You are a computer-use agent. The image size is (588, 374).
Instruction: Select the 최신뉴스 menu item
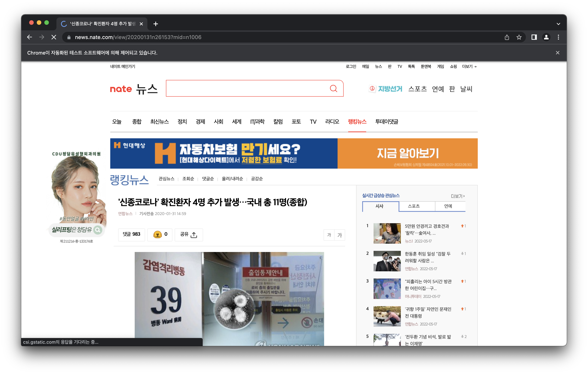pyautogui.click(x=160, y=121)
